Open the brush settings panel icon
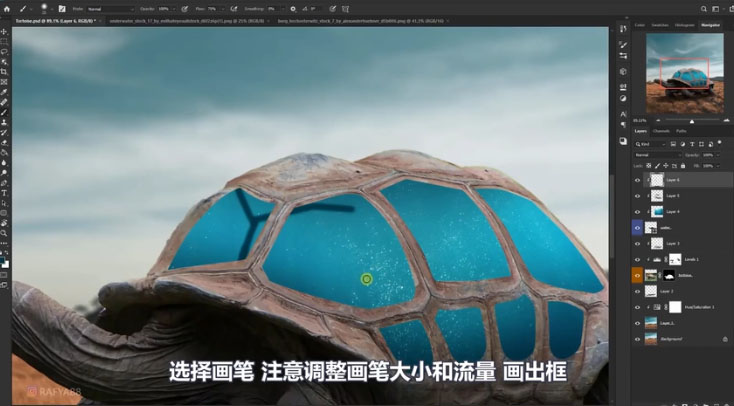The width and height of the screenshot is (734, 406). (60, 8)
